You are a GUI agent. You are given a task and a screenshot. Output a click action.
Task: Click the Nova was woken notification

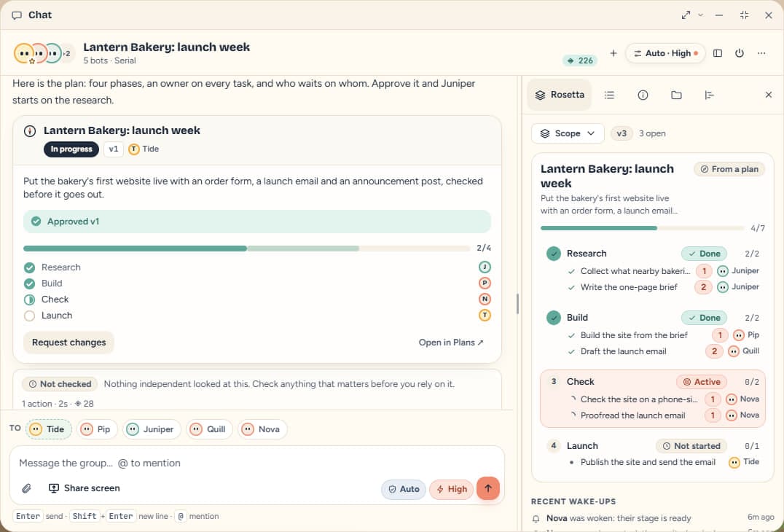tap(653, 518)
